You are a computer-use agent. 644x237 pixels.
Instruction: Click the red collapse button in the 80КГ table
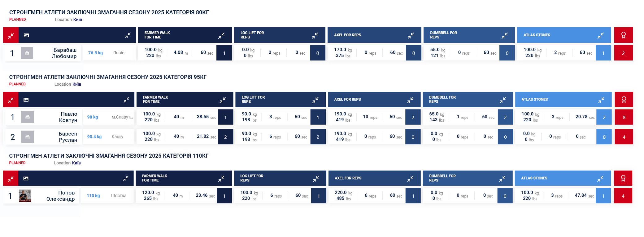coord(11,35)
